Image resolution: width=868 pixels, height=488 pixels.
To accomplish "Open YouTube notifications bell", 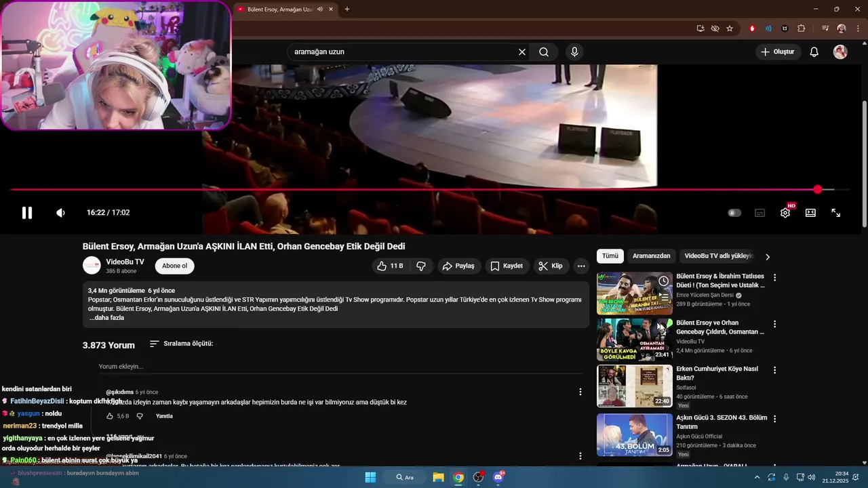I will coord(814,52).
